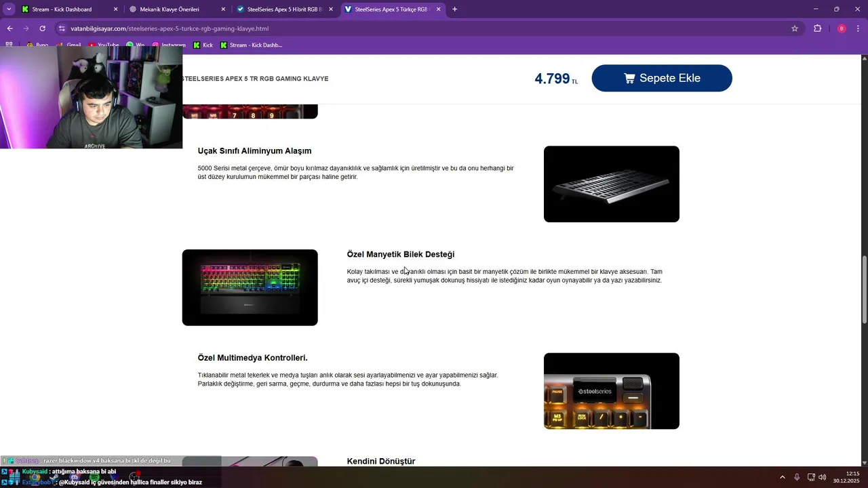Open the tab search dropdown arrow
The width and height of the screenshot is (868, 488).
tap(9, 9)
